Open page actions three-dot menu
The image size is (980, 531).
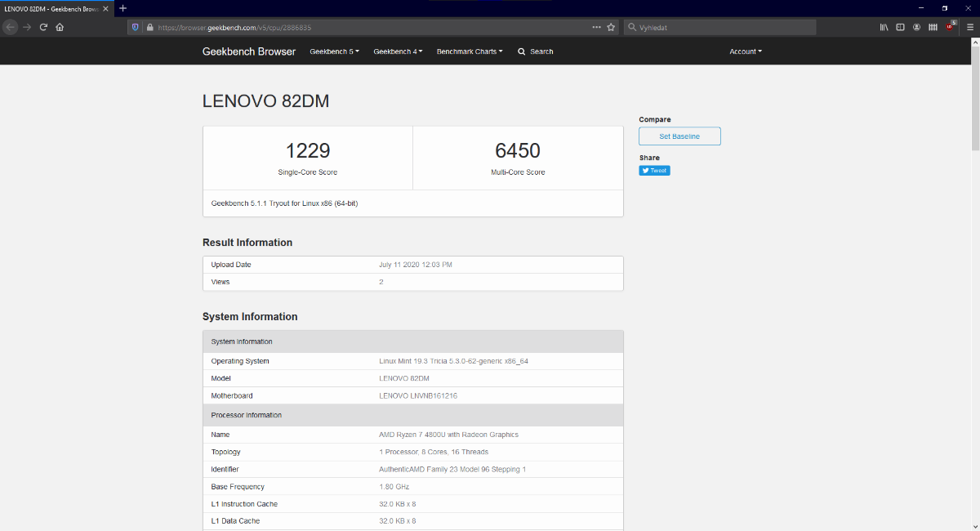click(596, 27)
